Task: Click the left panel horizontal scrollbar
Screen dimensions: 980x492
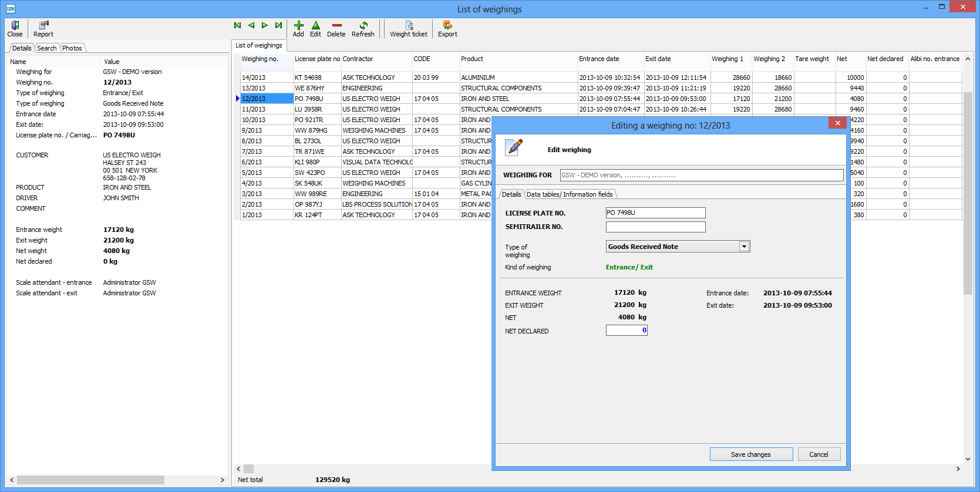Action: (90, 480)
